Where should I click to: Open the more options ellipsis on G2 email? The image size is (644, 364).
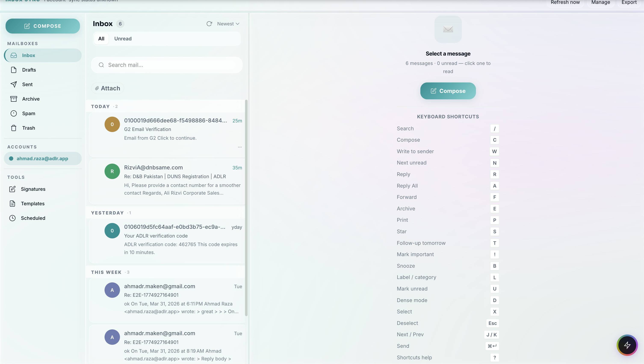[x=240, y=147]
